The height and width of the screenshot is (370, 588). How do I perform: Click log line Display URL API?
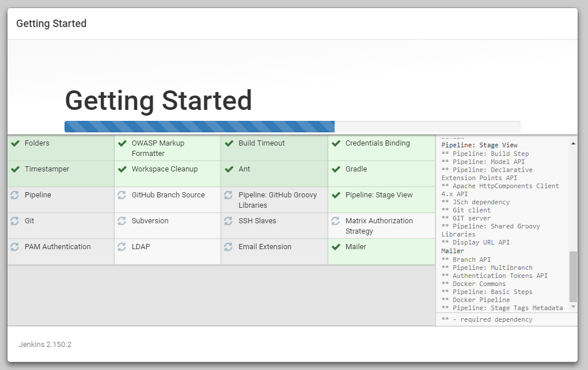pos(476,242)
